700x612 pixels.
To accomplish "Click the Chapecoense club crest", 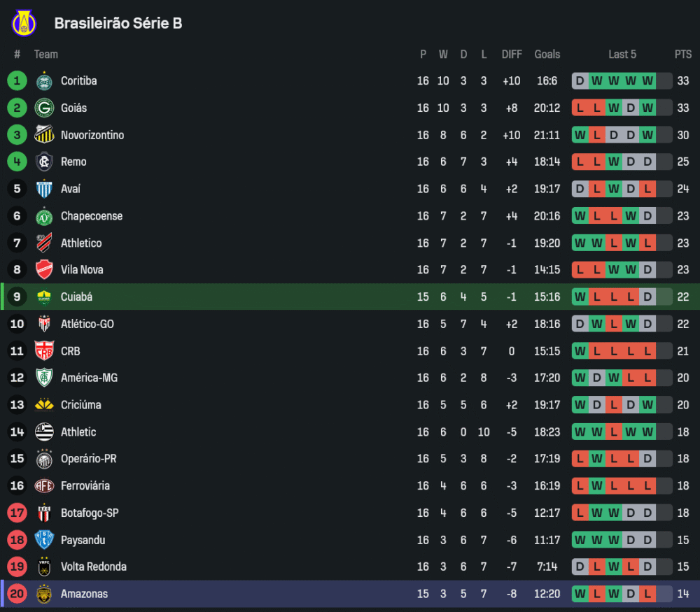I will 44,216.
